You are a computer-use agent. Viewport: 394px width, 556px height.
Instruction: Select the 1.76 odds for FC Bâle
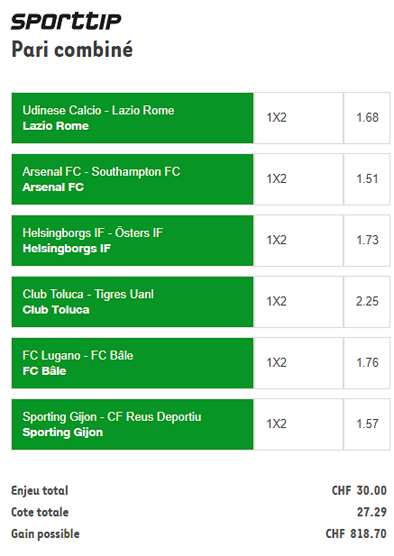(367, 363)
